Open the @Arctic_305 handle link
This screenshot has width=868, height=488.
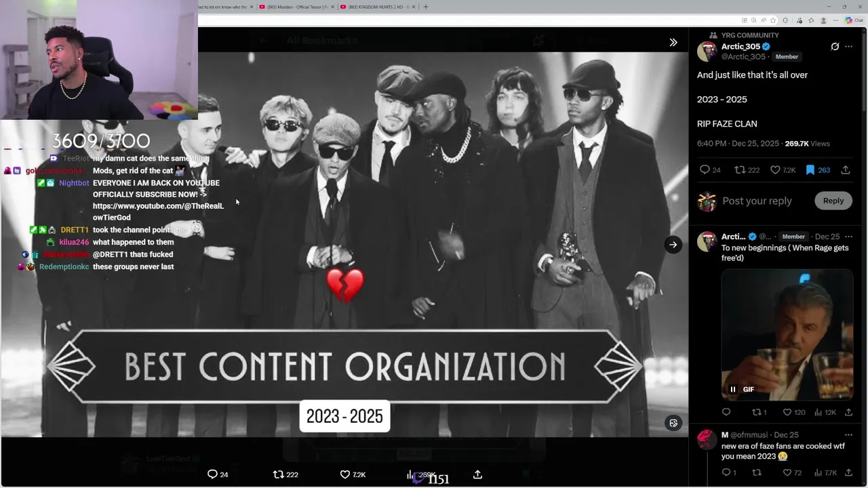click(x=743, y=57)
